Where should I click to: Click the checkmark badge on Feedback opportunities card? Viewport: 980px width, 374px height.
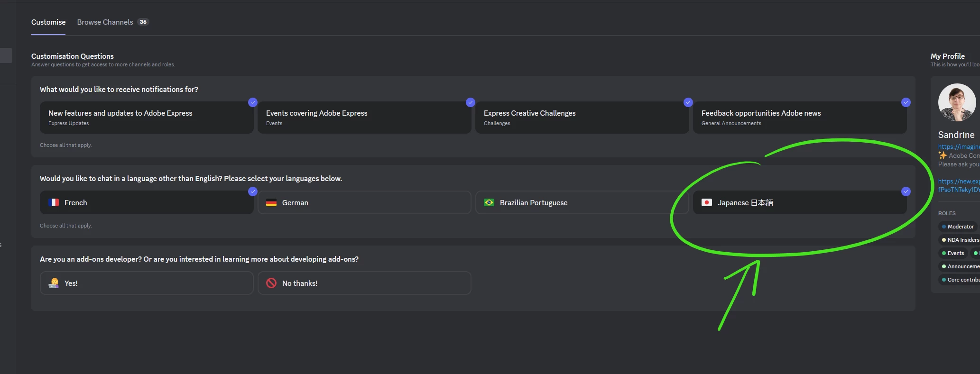tap(906, 102)
